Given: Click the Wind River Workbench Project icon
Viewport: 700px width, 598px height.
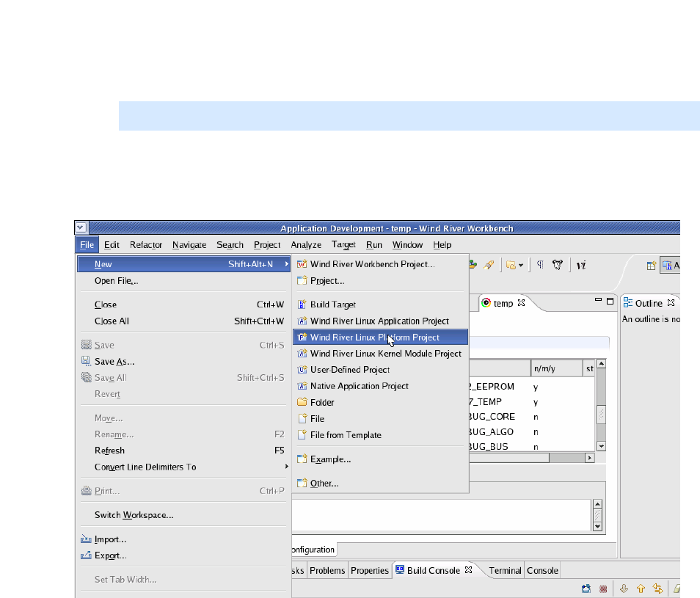Looking at the screenshot, I should click(302, 264).
